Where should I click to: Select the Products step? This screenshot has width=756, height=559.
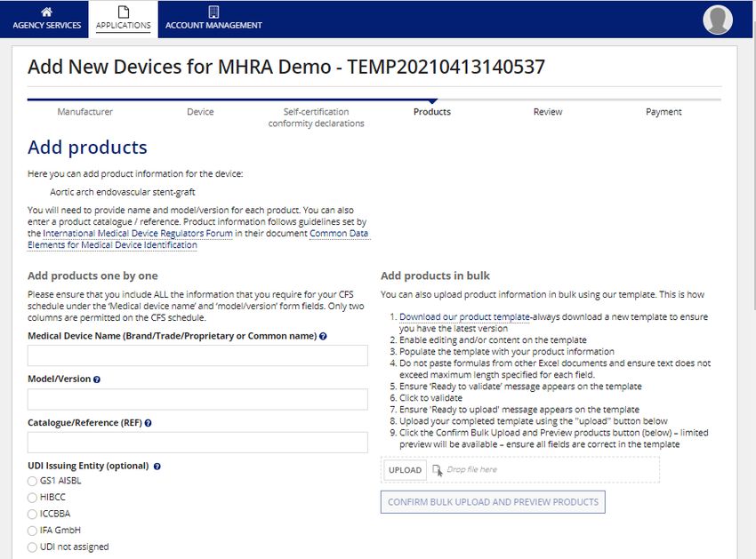432,112
